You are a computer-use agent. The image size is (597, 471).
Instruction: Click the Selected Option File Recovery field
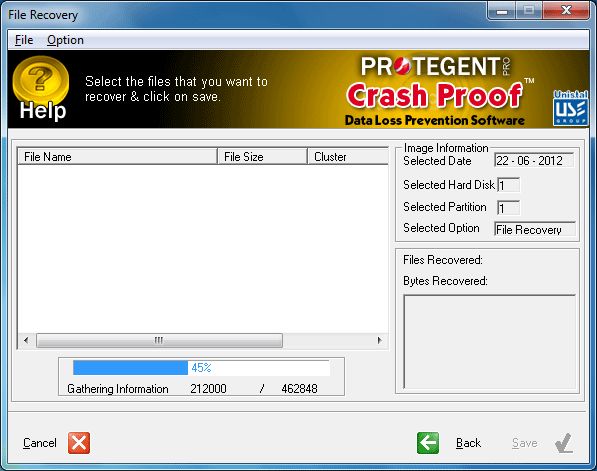(535, 230)
